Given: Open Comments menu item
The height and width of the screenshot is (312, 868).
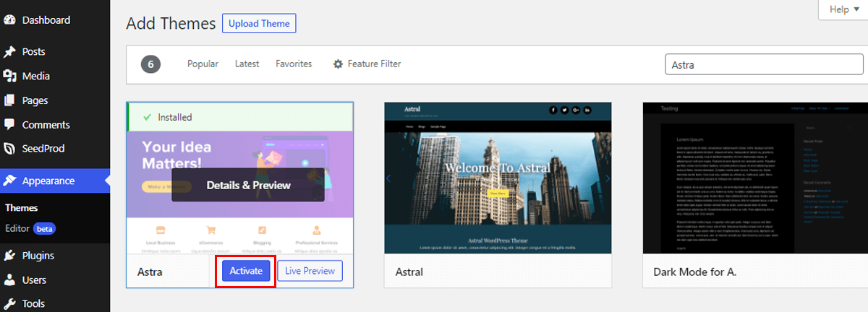Looking at the screenshot, I should pos(55,124).
